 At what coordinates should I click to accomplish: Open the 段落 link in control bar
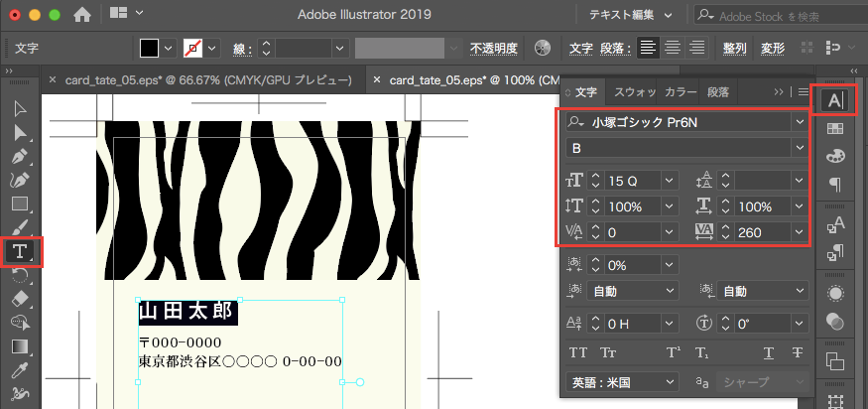tap(616, 49)
